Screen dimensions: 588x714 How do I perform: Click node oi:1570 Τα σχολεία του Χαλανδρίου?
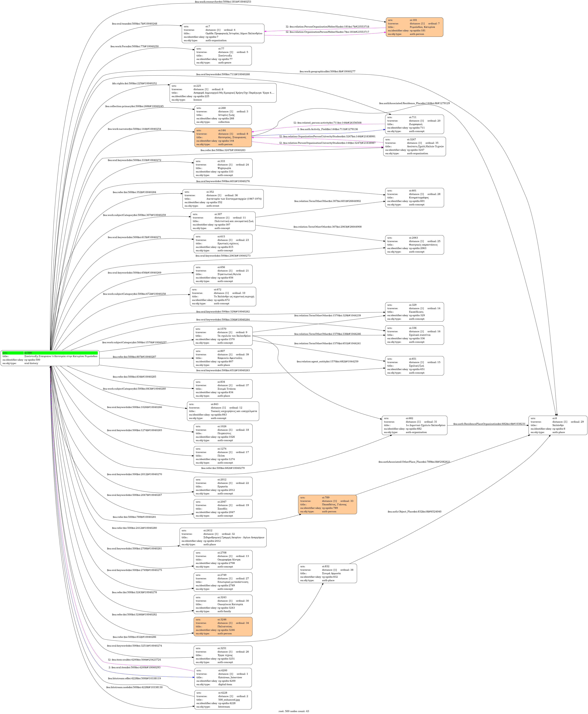pyautogui.click(x=223, y=336)
